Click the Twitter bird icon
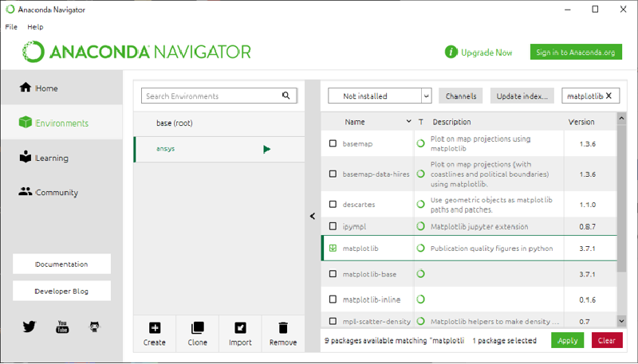The width and height of the screenshot is (638, 364). pyautogui.click(x=30, y=327)
